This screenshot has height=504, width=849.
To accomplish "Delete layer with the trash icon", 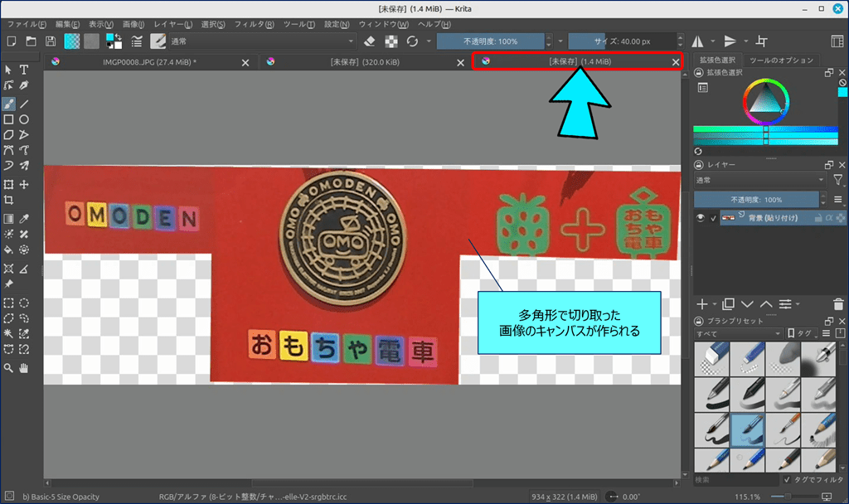I will tap(839, 304).
